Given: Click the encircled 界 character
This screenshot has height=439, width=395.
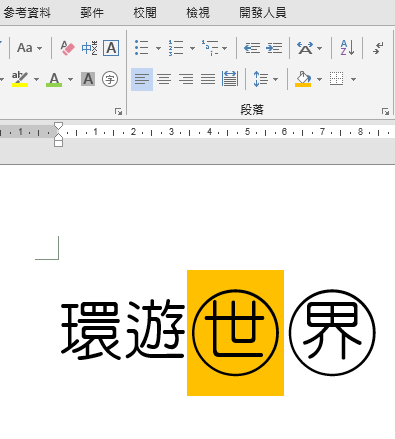Looking at the screenshot, I should 332,333.
